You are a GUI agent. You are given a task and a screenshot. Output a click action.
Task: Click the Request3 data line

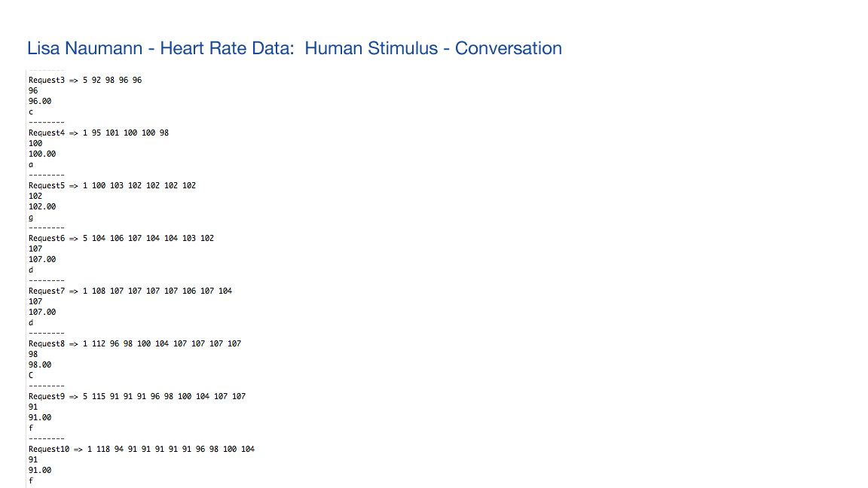(x=85, y=80)
